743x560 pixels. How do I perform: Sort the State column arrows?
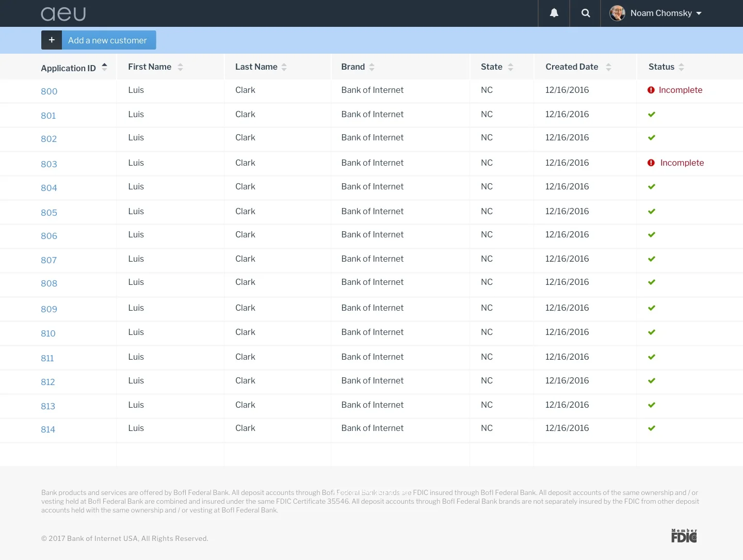510,67
